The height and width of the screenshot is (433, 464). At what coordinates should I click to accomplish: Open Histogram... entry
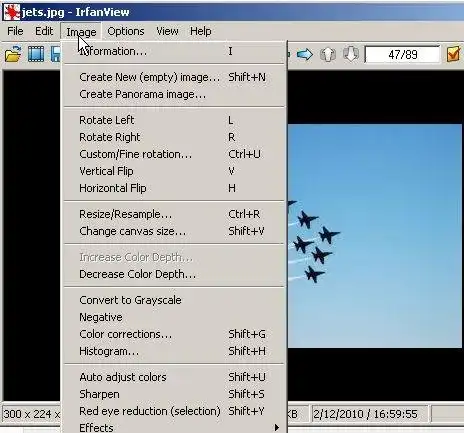pyautogui.click(x=175, y=351)
